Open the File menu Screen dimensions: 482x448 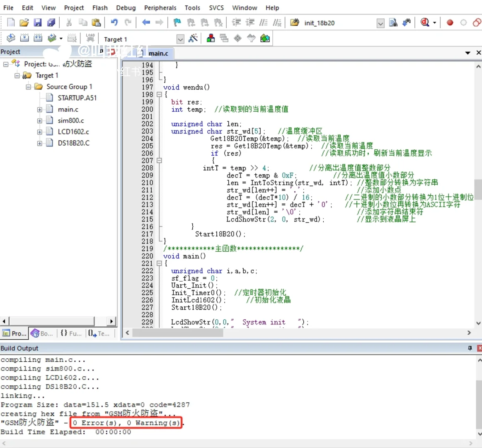[x=8, y=8]
